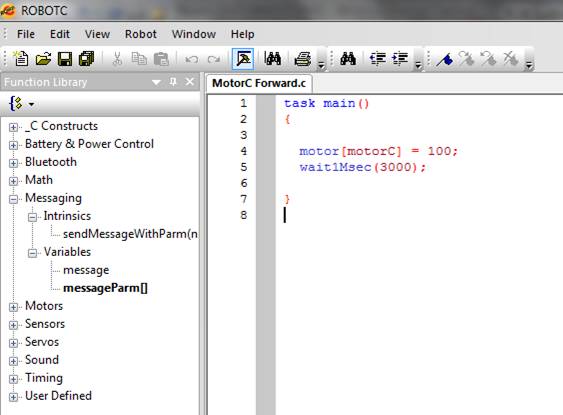Screen dimensions: 563x415
Task: Save the file using the floppy disk icon
Action: 65,59
